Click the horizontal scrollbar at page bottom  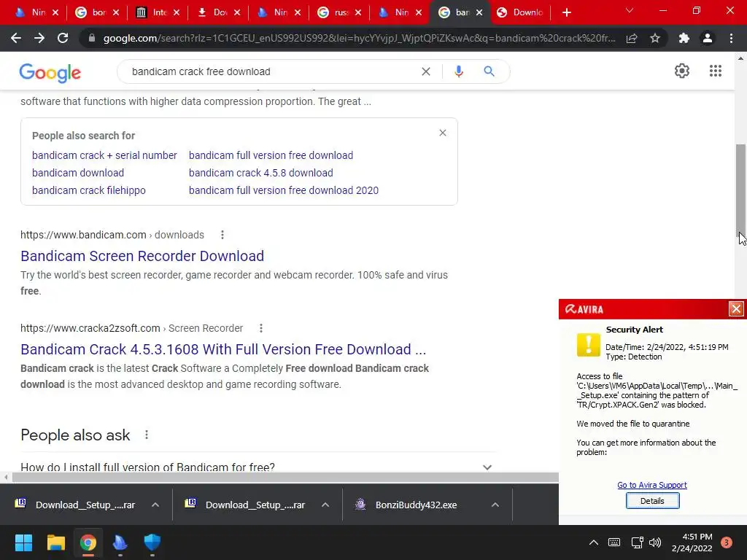[285, 477]
